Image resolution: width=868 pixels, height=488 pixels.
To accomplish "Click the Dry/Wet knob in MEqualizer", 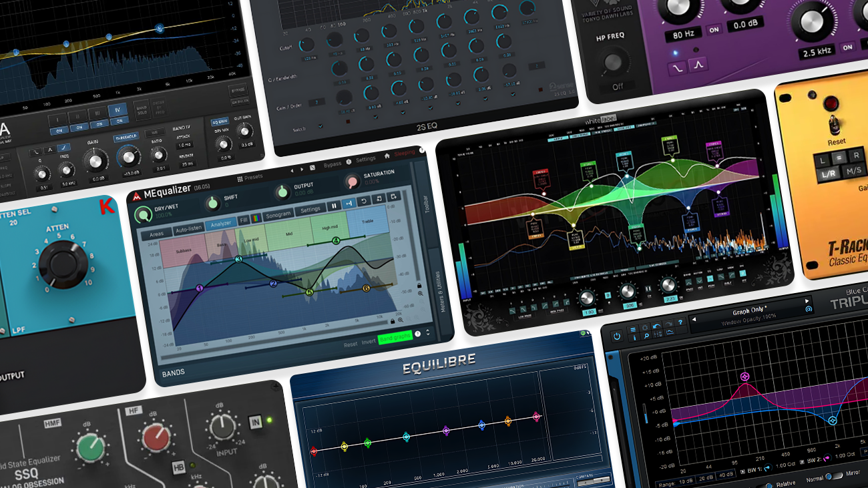I will click(144, 214).
